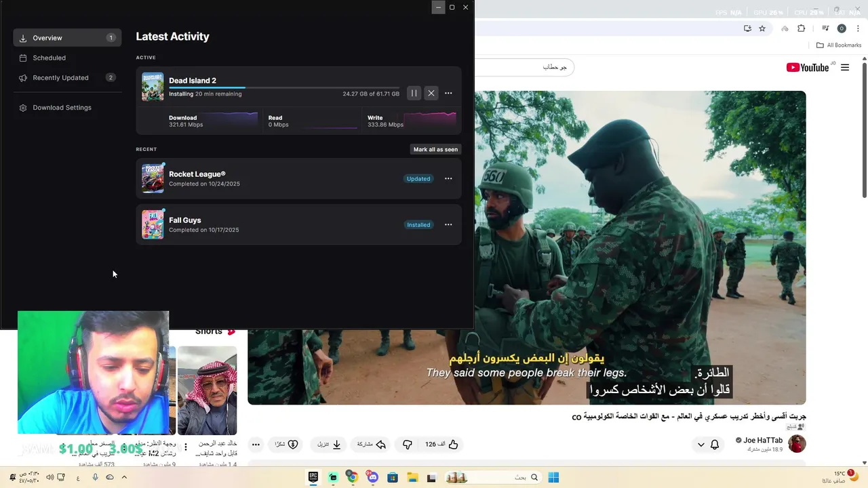This screenshot has height=488, width=868.
Task: Click Joe HaTTab channel avatar
Action: pyautogui.click(x=797, y=445)
